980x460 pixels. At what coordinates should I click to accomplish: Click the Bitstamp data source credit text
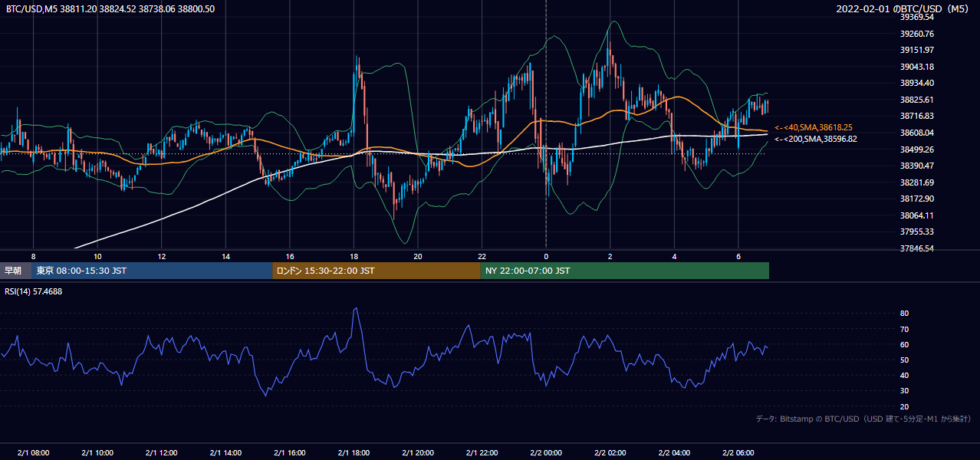point(863,419)
